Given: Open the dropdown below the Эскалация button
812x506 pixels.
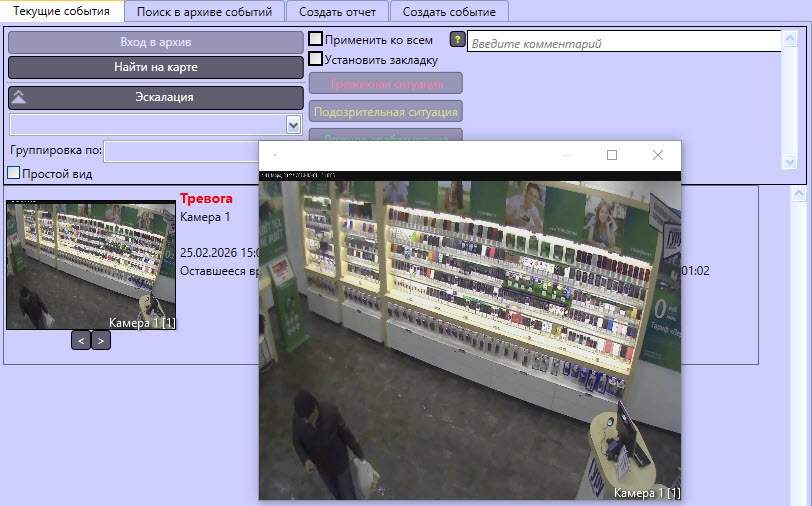Looking at the screenshot, I should click(293, 125).
